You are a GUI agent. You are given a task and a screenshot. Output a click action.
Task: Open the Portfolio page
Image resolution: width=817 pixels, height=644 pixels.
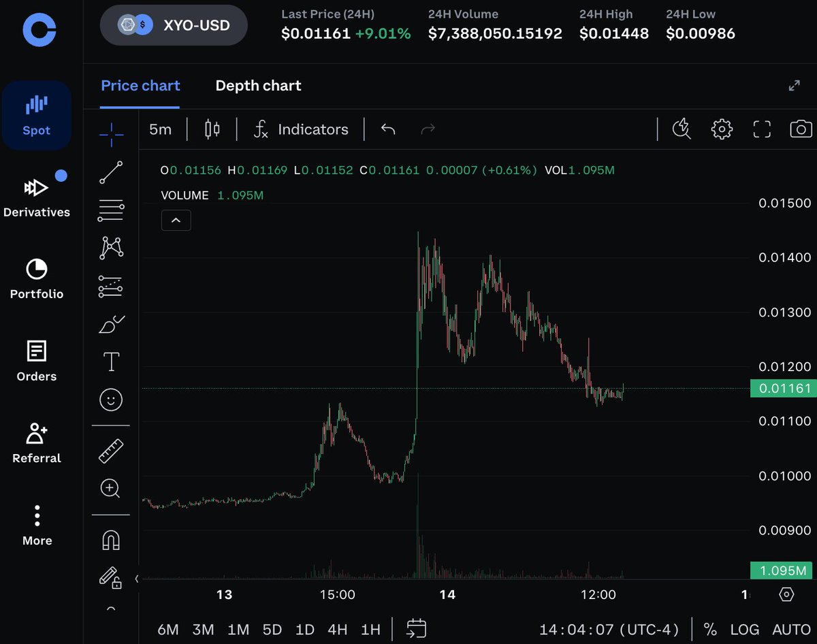[36, 279]
